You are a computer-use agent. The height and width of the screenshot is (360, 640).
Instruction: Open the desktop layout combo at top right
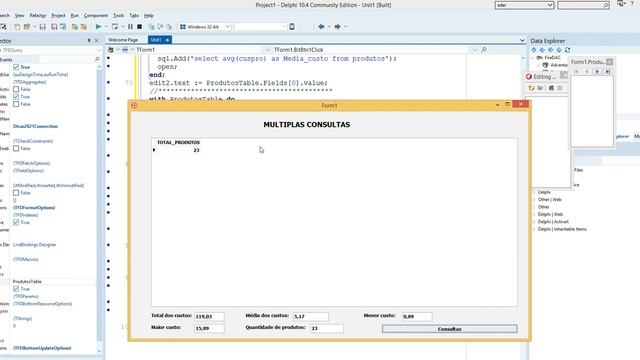point(524,5)
